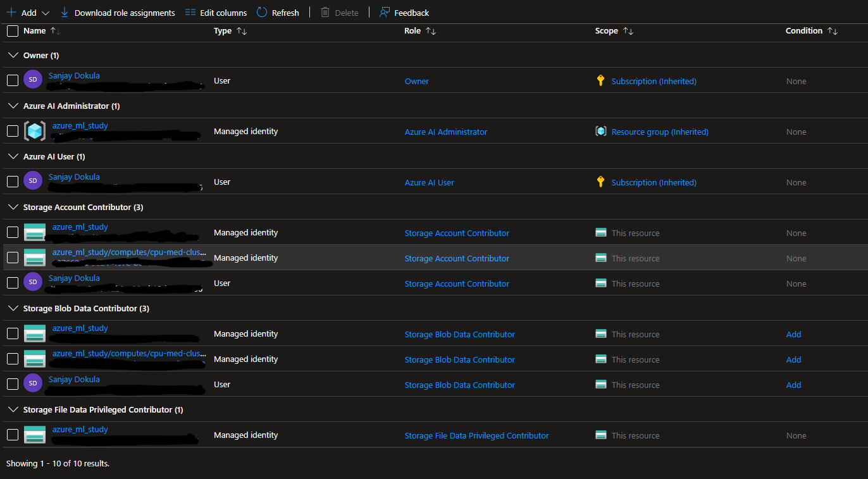
Task: Open the Azure AI Administrator role link
Action: click(446, 132)
